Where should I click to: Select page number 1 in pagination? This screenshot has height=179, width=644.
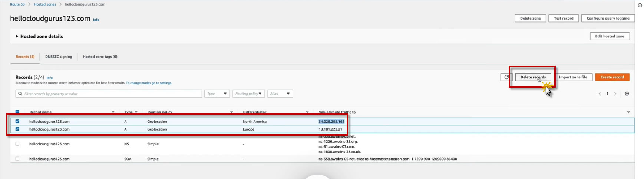pyautogui.click(x=607, y=94)
